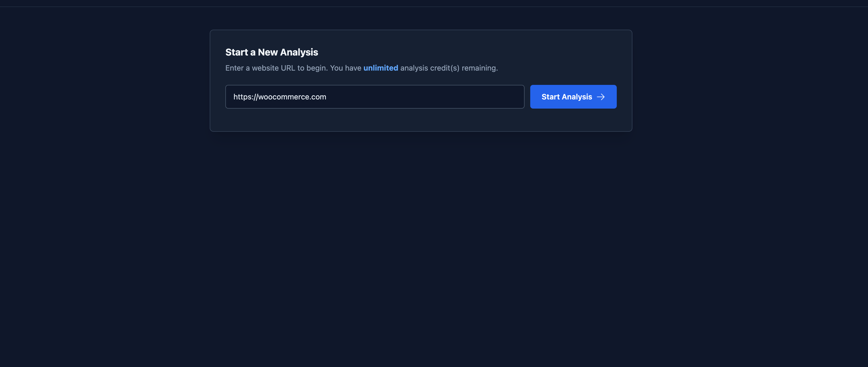Image resolution: width=868 pixels, height=367 pixels.
Task: Click inside the website URL input field
Action: 375,97
